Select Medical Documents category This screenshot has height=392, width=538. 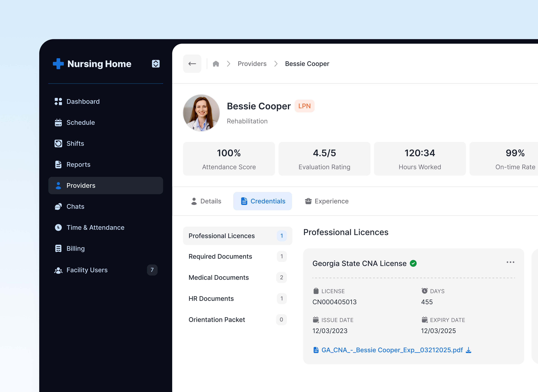[x=218, y=277]
